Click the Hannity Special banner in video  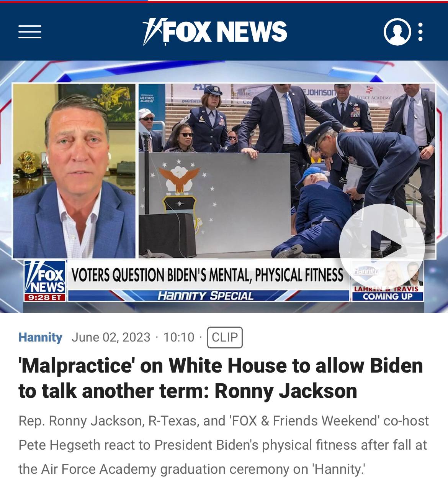tap(206, 296)
